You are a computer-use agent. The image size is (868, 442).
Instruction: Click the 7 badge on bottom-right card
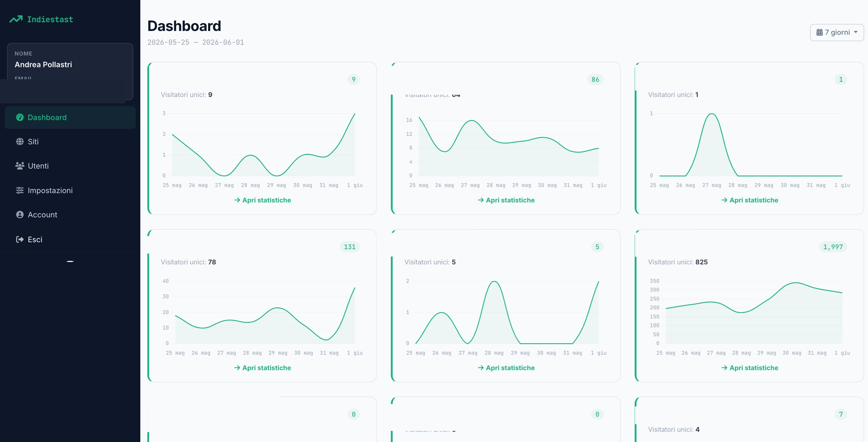[x=841, y=415]
